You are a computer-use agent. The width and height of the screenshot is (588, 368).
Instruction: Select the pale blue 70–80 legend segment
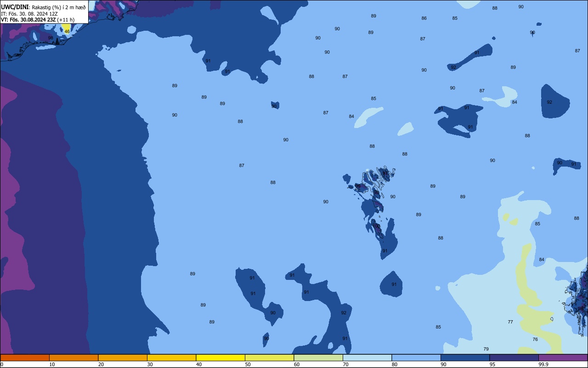(367, 357)
